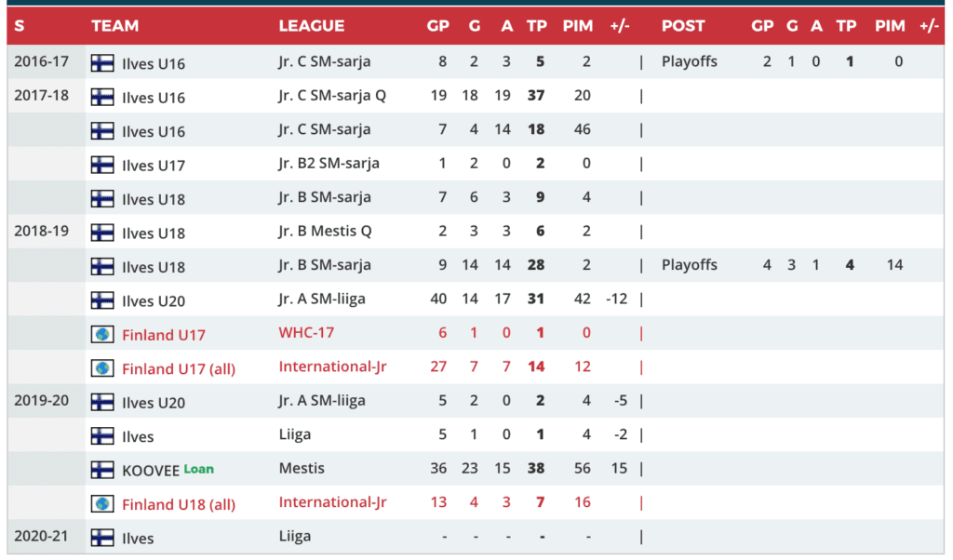This screenshot has width=953, height=560.
Task: Click the green Loan label
Action: (198, 469)
